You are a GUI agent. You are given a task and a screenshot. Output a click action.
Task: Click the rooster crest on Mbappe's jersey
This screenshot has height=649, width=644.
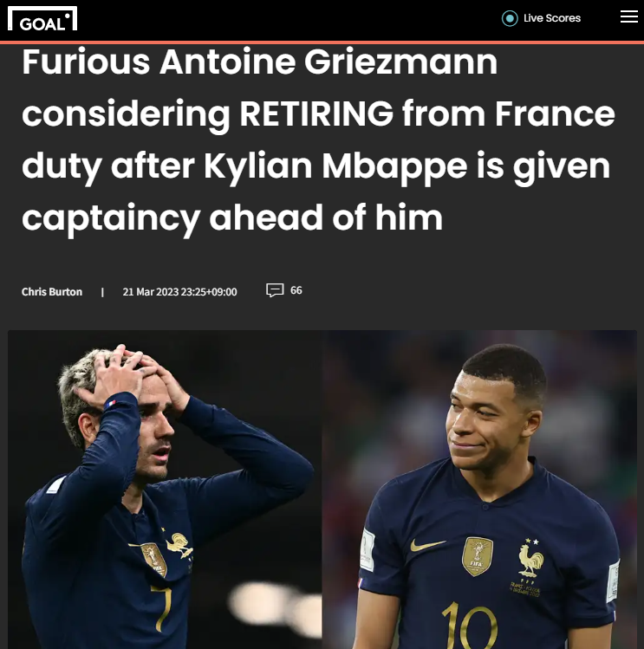[x=530, y=558]
